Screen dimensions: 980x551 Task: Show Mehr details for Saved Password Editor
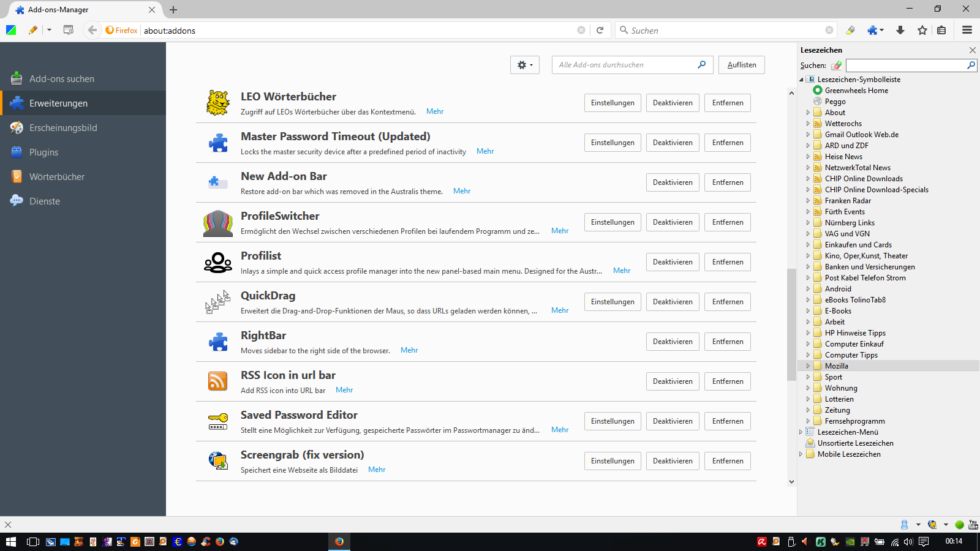[560, 430]
